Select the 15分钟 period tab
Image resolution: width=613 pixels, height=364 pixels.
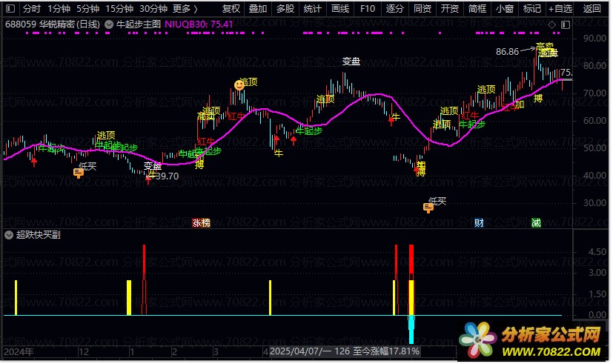pos(119,8)
